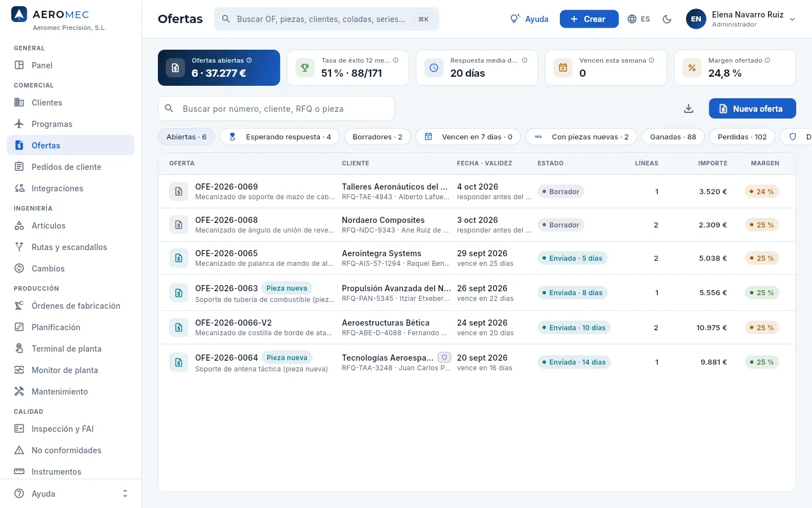
Task: Open the Panel dashboard from sidebar
Action: tap(70, 65)
